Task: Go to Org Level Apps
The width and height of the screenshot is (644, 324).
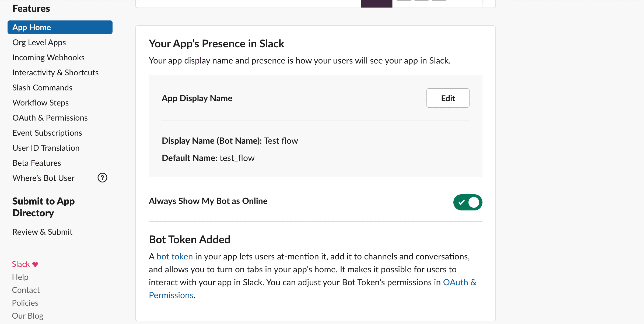Action: [39, 43]
